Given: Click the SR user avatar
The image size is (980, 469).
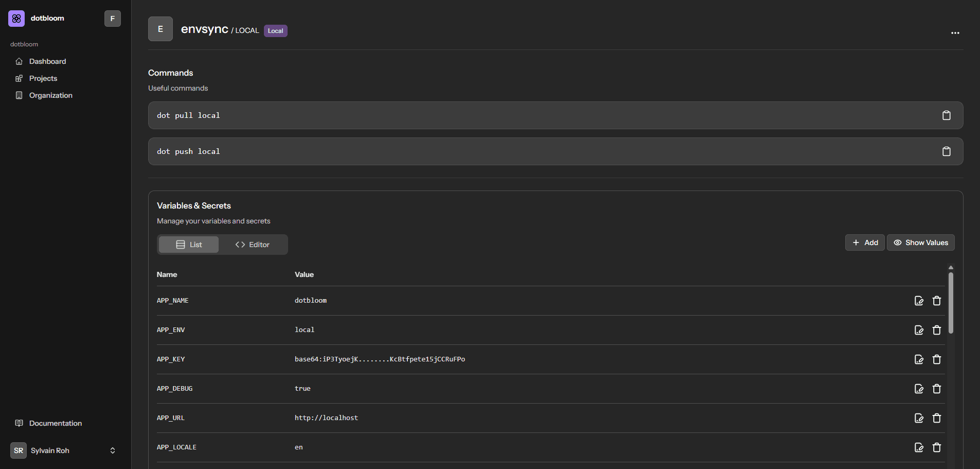Looking at the screenshot, I should coord(19,450).
